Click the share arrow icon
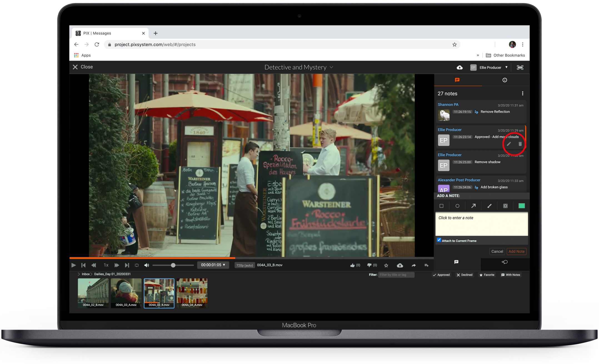Screen dimensions: 599x364 coord(414,265)
